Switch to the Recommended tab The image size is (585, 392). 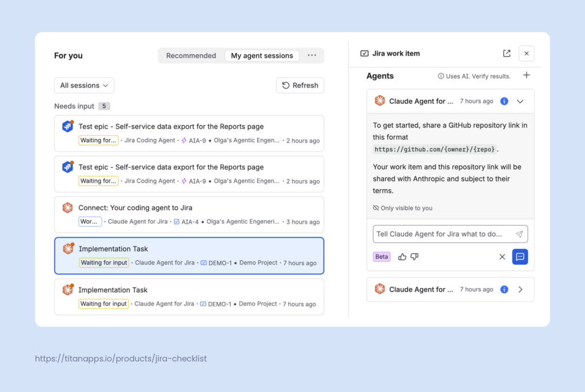191,55
